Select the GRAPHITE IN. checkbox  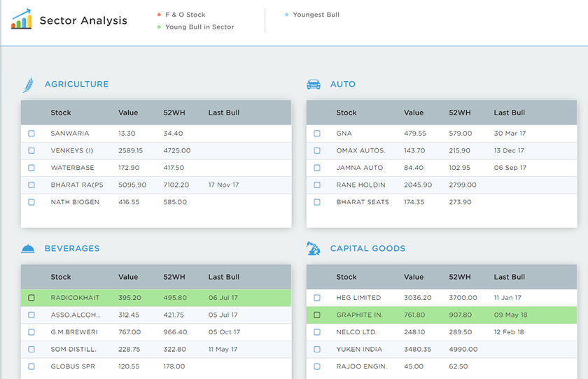[317, 315]
